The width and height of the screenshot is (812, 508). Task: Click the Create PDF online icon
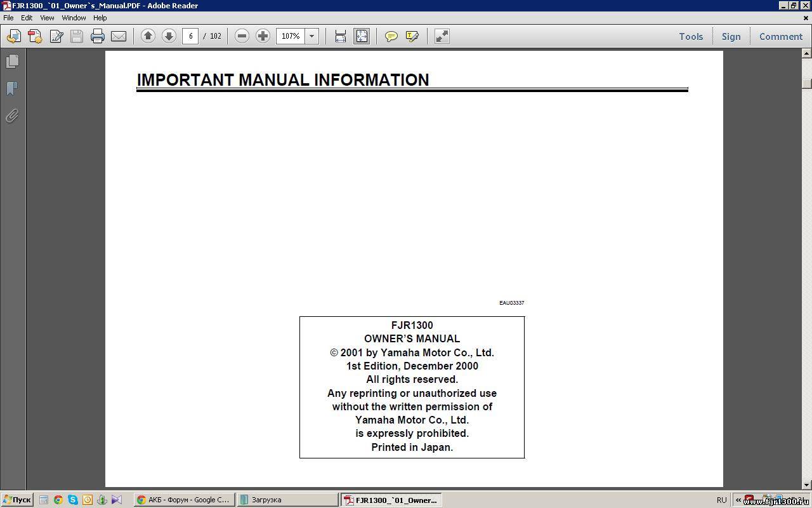pos(35,36)
